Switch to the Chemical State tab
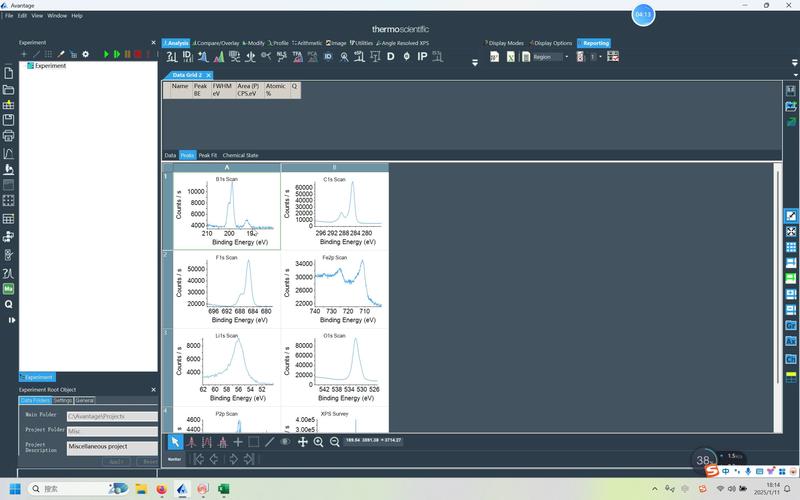 click(240, 155)
